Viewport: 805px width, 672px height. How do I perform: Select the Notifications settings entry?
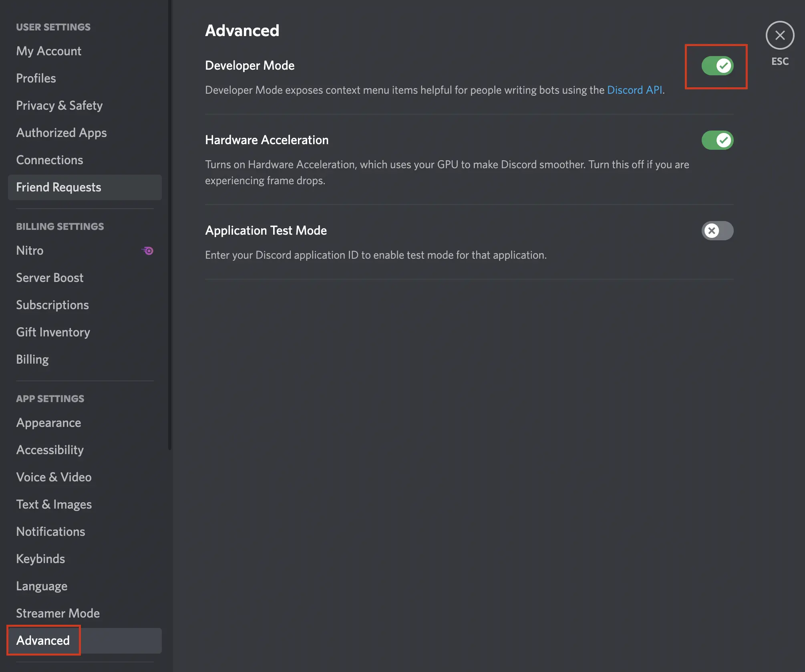point(50,531)
